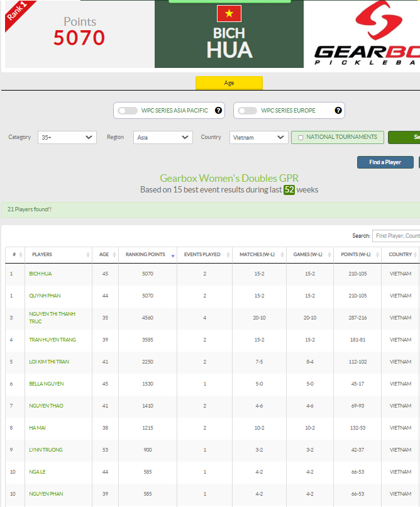
Task: Open player LYNN TRUONG
Action: pyautogui.click(x=46, y=450)
